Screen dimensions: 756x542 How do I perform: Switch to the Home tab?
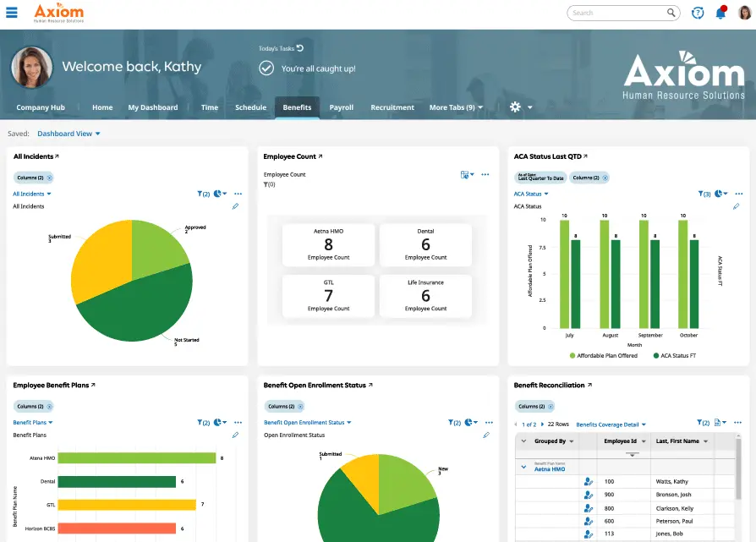point(102,107)
